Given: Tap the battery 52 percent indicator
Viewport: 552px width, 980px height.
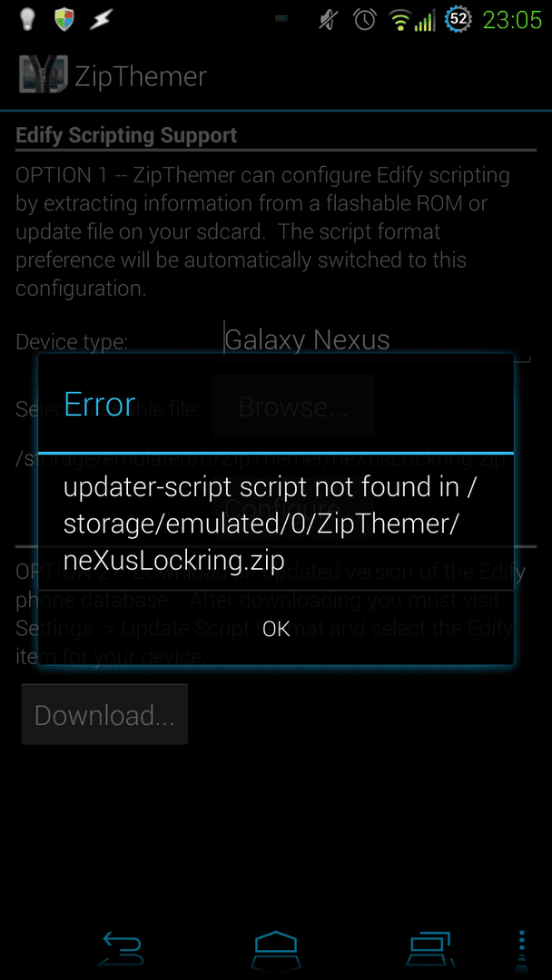Looking at the screenshot, I should point(458,19).
